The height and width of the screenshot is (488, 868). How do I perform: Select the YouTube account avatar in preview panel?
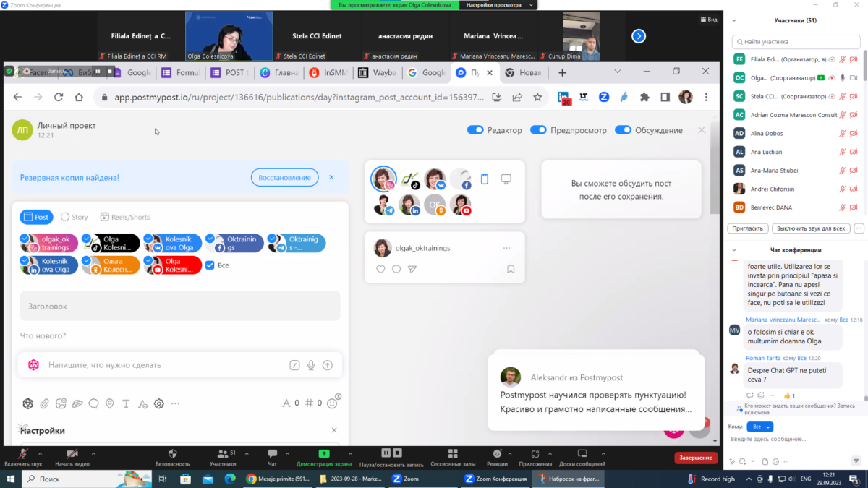461,205
